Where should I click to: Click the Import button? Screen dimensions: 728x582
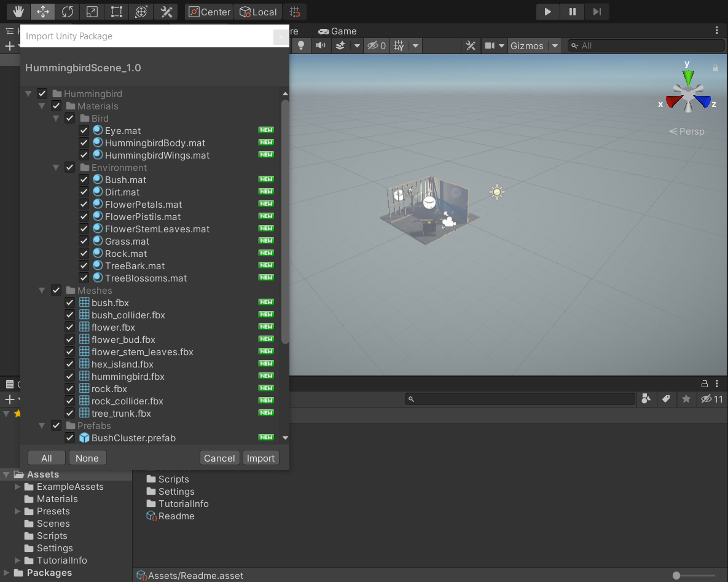pyautogui.click(x=261, y=458)
